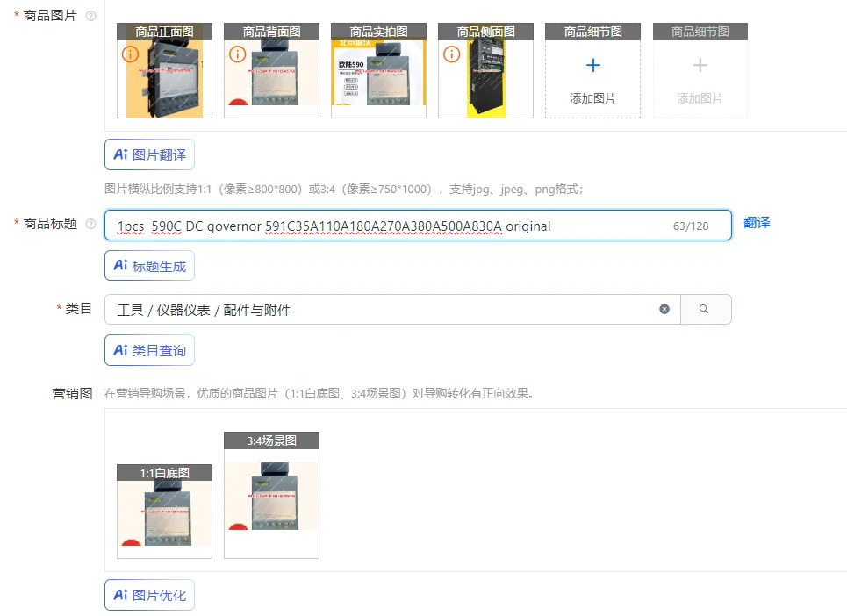Click the 翻译 link beside the title

pos(757,222)
